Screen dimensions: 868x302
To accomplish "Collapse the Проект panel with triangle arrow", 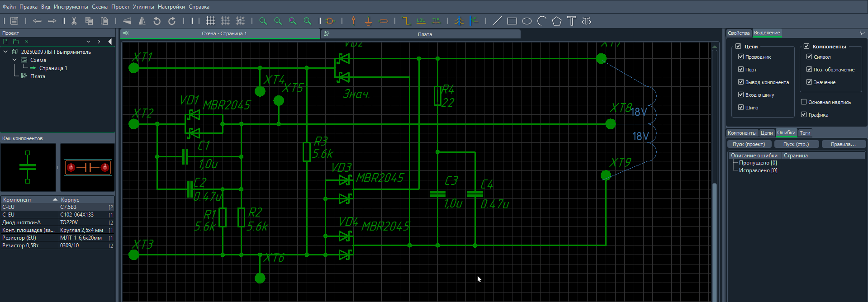I will coord(110,42).
